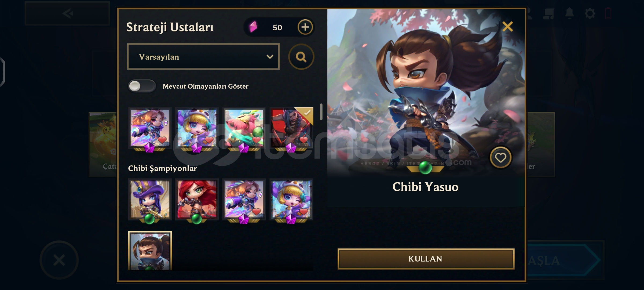Click the settings gear icon

click(x=590, y=13)
